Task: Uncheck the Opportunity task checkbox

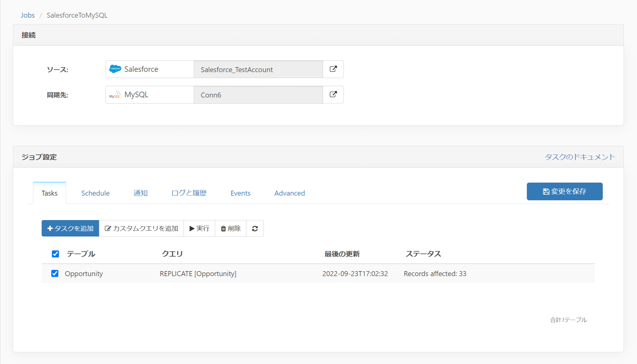Action: coord(55,273)
